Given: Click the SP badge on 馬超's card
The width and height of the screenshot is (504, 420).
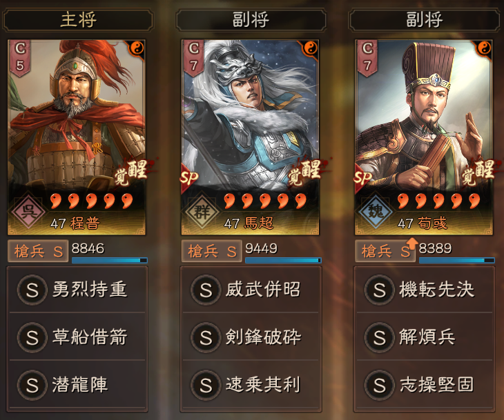Looking at the screenshot, I should 189,177.
